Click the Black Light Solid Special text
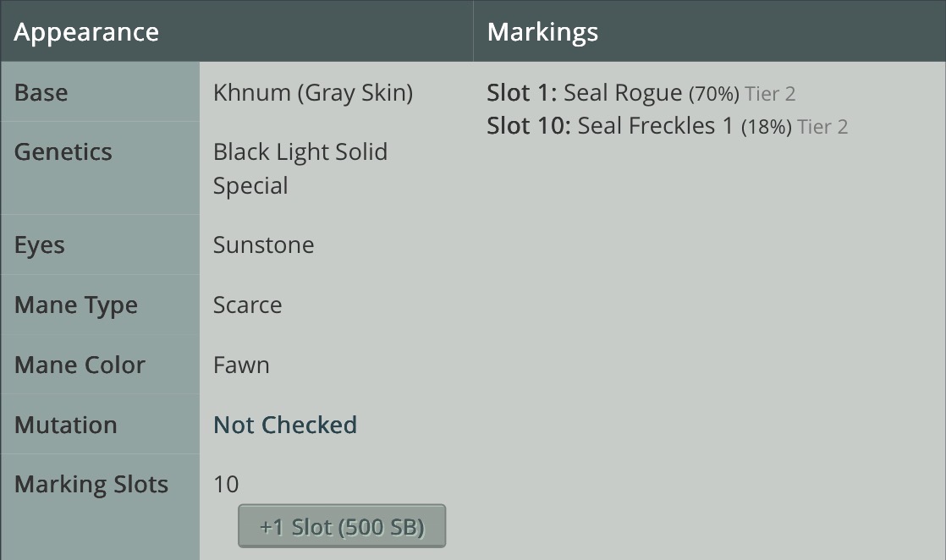The height and width of the screenshot is (560, 946). (x=300, y=168)
